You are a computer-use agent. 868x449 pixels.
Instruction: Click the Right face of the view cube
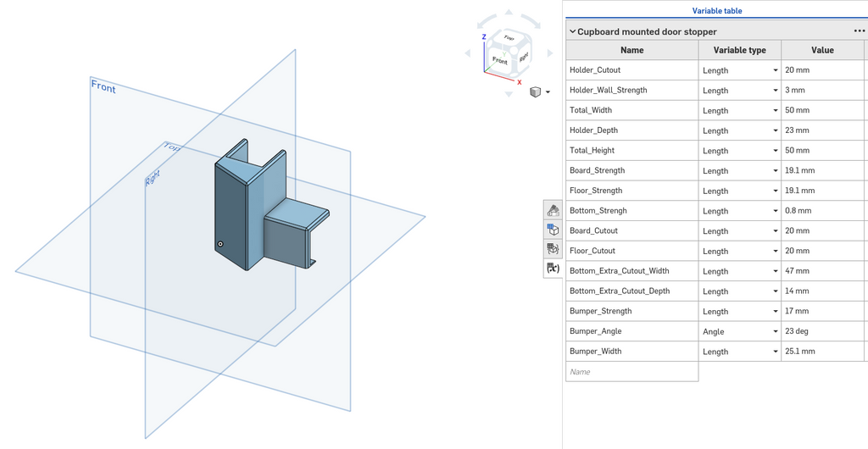[524, 57]
